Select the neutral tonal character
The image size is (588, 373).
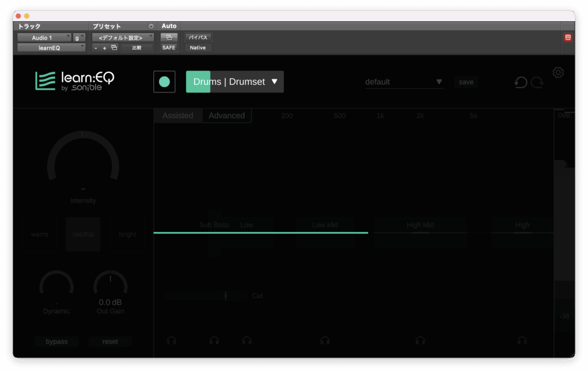83,234
